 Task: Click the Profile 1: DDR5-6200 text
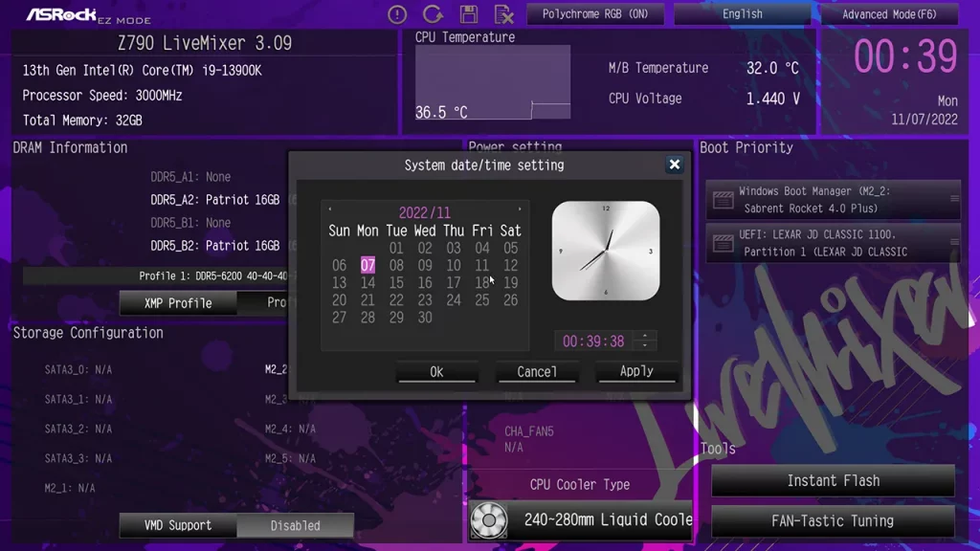pyautogui.click(x=213, y=275)
